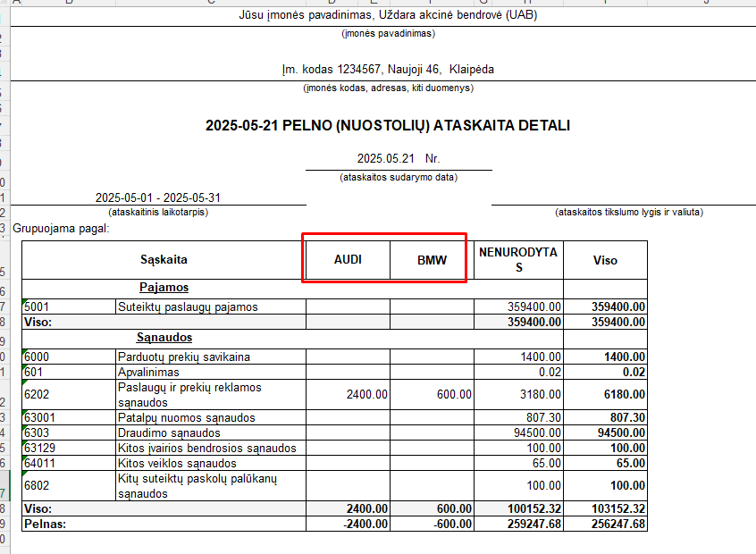Select 'Suteiktų paslaugų pajamos' account name
The height and width of the screenshot is (554, 756).
tap(211, 306)
